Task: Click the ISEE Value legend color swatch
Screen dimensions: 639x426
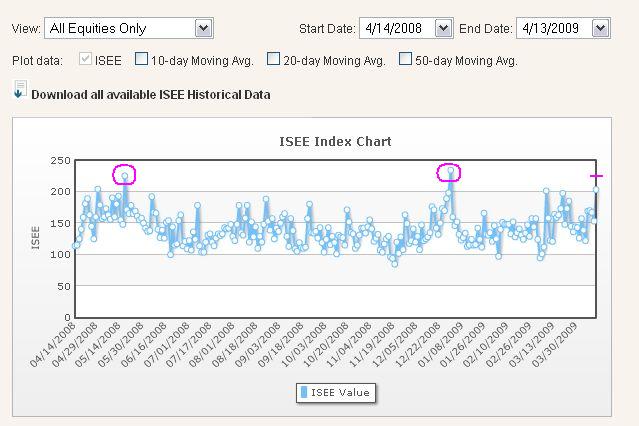Action: point(304,392)
